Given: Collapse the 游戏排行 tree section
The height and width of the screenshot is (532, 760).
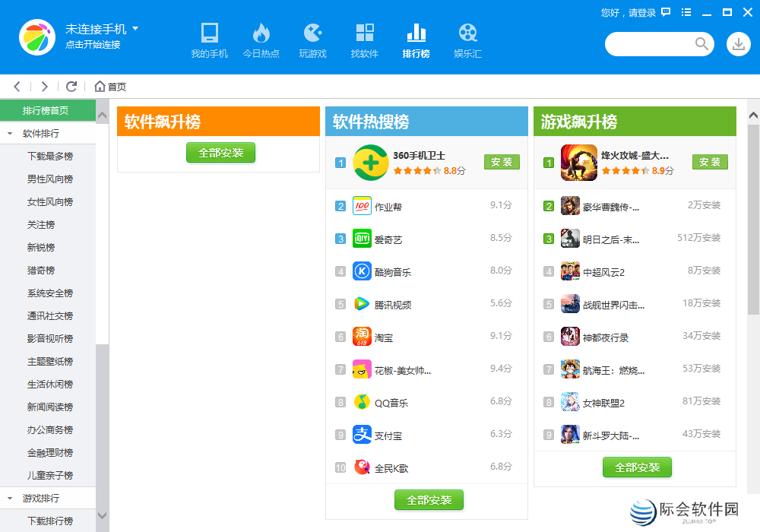Looking at the screenshot, I should [10, 499].
